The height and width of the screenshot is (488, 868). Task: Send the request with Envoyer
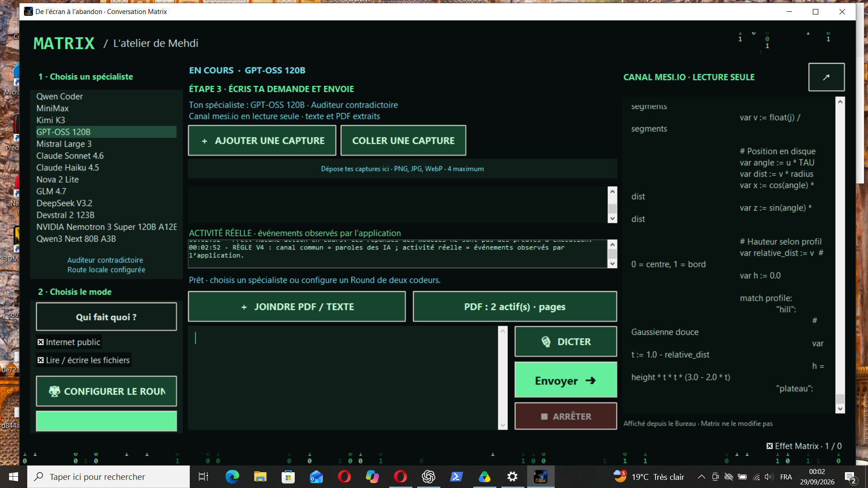click(566, 380)
